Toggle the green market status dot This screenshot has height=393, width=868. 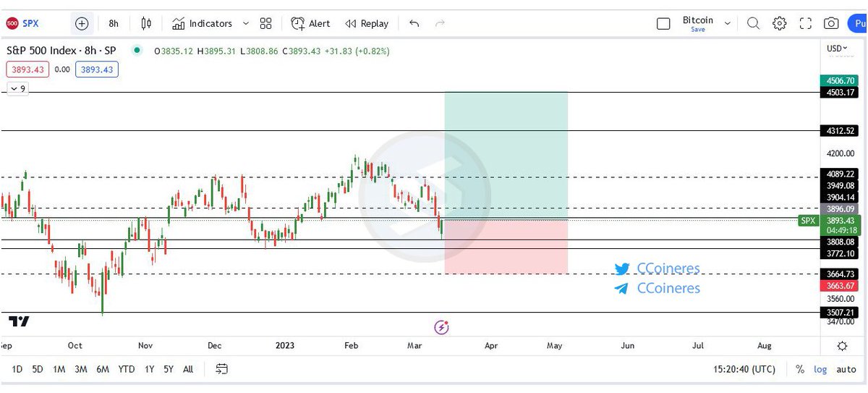[x=136, y=51]
